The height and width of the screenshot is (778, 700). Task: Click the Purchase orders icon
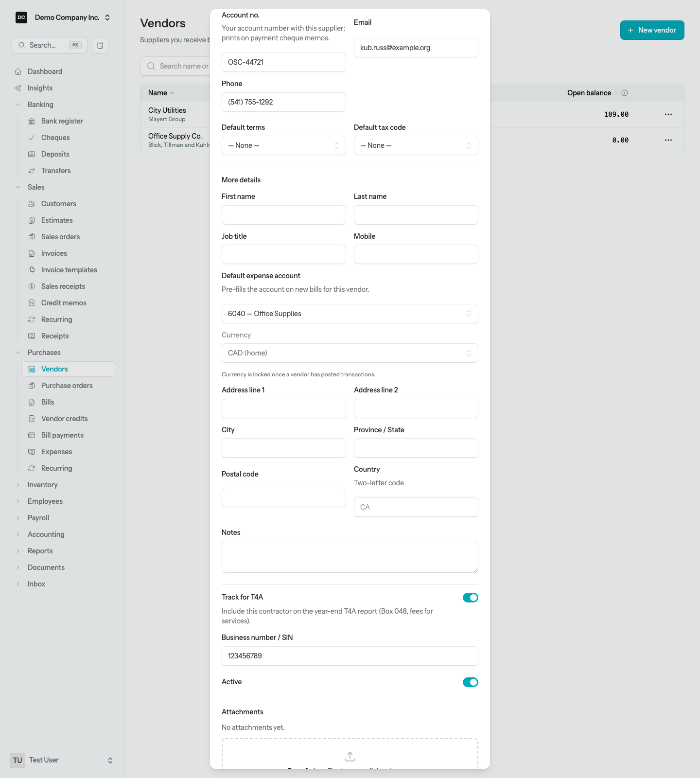(x=32, y=386)
